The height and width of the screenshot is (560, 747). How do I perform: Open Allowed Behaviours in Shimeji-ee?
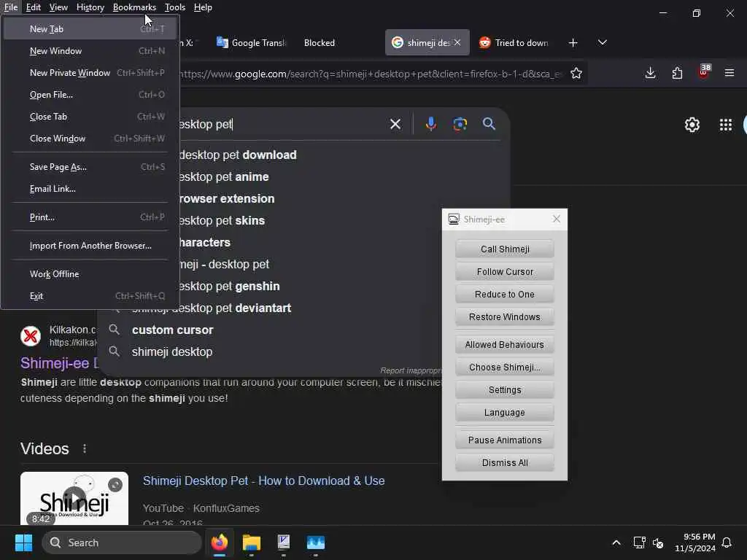(x=505, y=345)
